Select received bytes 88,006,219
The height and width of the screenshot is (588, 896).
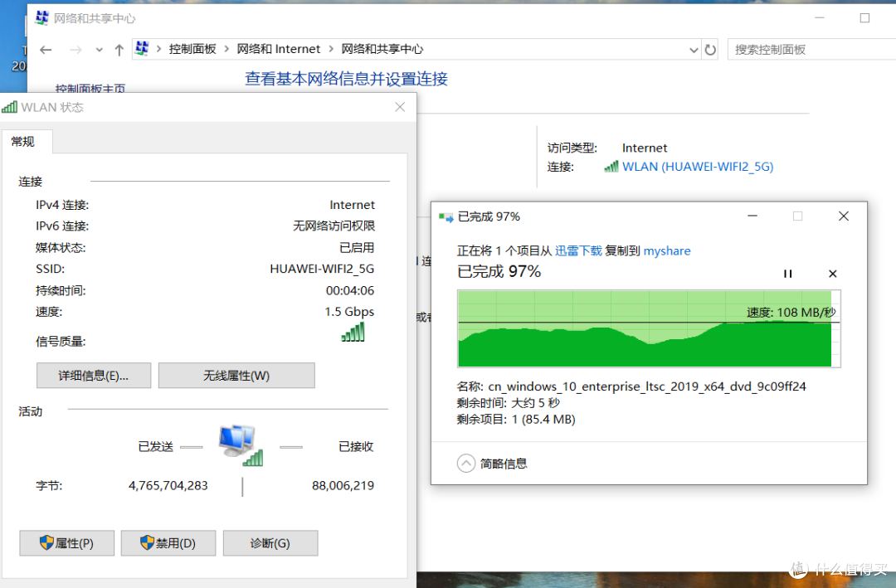[x=343, y=485]
